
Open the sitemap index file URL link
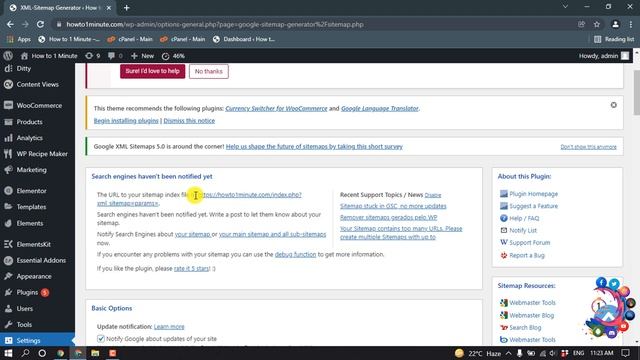249,195
